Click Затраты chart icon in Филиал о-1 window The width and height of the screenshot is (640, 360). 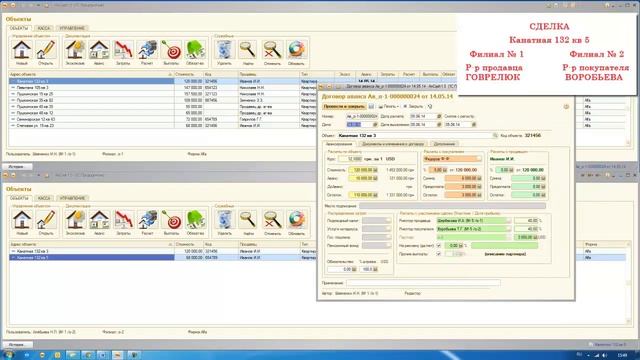(x=123, y=50)
